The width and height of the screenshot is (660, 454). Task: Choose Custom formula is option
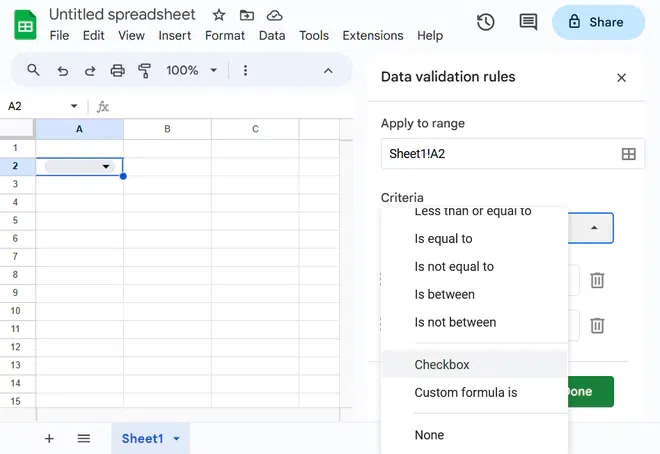tap(466, 393)
